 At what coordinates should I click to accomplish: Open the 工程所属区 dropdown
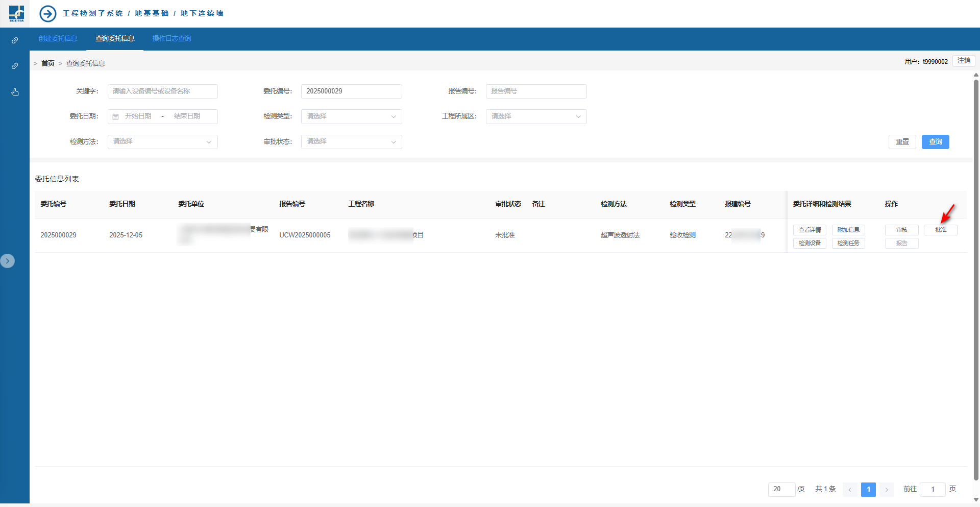click(536, 116)
